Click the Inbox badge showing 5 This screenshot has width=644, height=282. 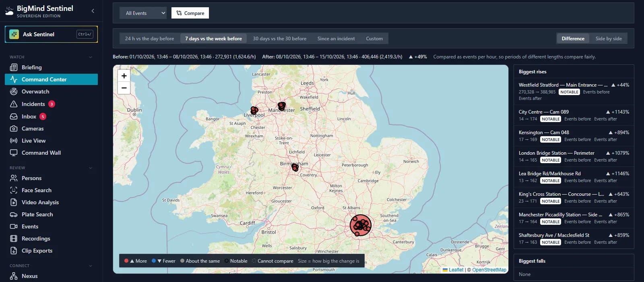tap(43, 116)
